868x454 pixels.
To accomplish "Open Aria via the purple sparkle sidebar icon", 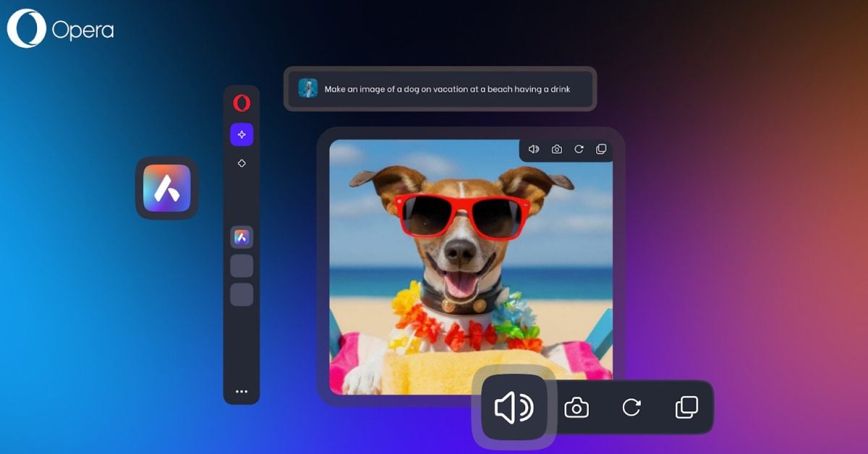I will [x=242, y=134].
